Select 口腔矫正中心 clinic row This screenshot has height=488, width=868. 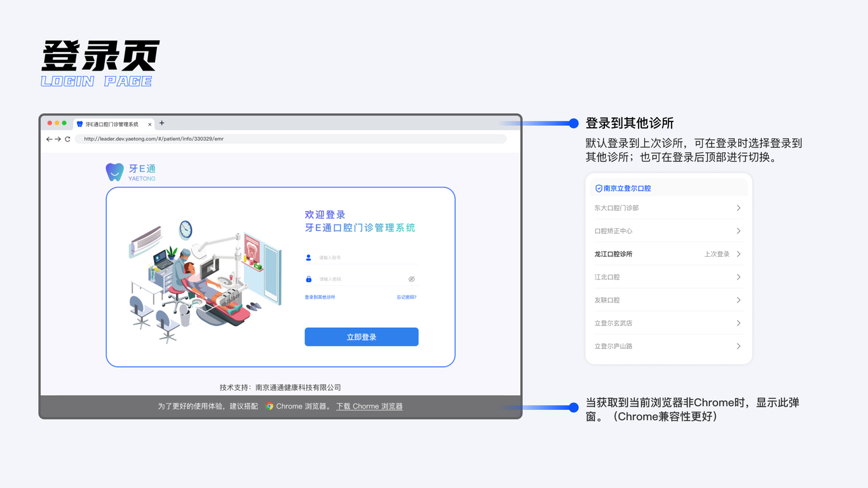668,231
